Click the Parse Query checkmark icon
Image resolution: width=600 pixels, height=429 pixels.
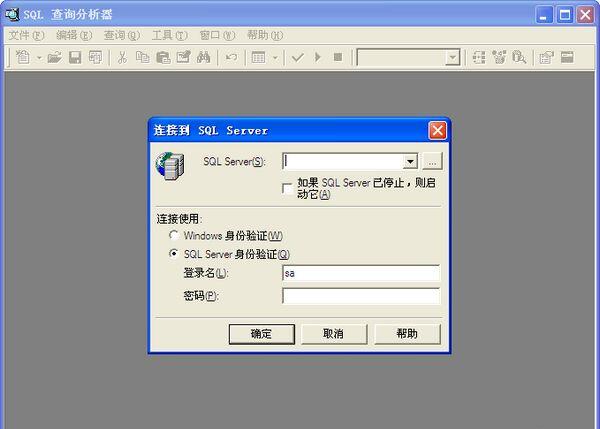click(x=298, y=58)
